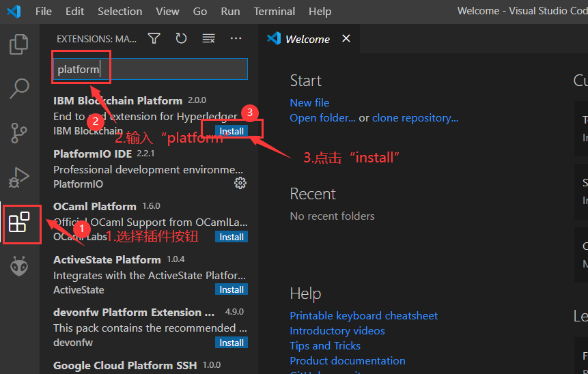Install the IBM Blockchain Platform extension
This screenshot has height=374, width=588.
[x=232, y=131]
